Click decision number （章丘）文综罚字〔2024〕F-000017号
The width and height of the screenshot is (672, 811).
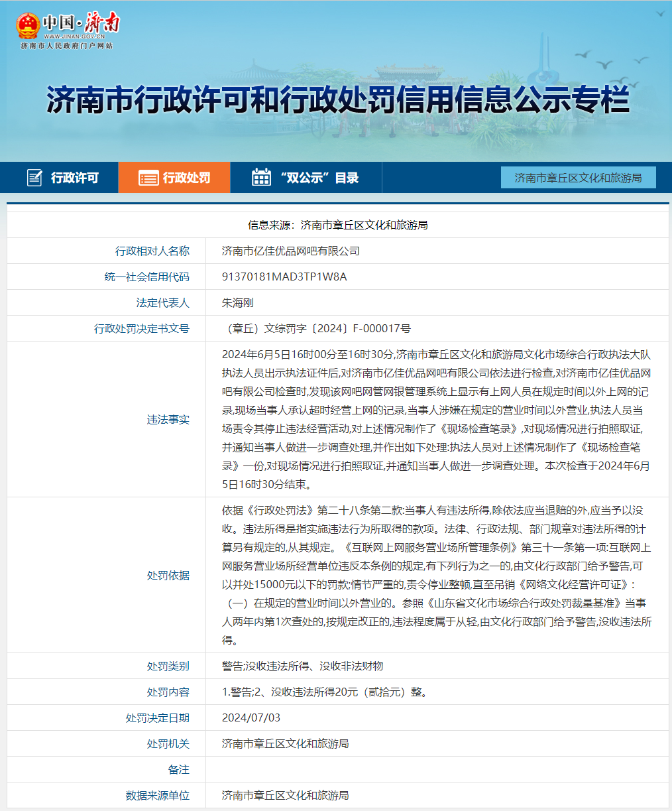tap(316, 329)
